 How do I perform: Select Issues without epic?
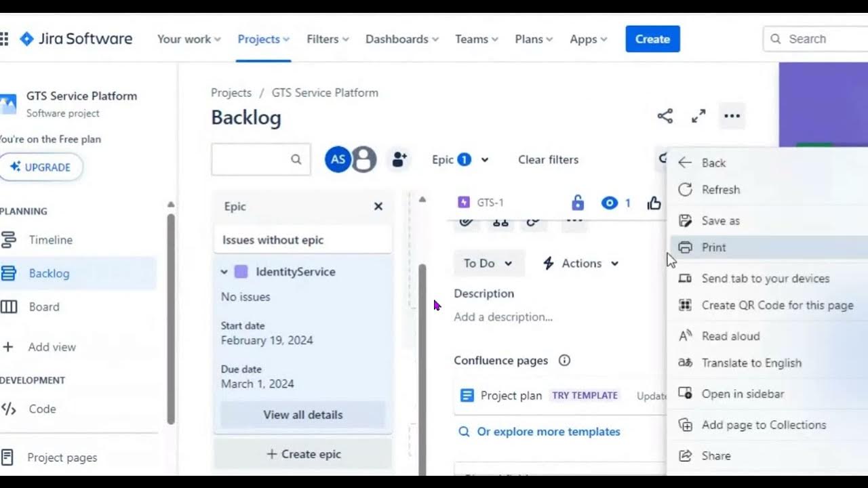tap(302, 240)
